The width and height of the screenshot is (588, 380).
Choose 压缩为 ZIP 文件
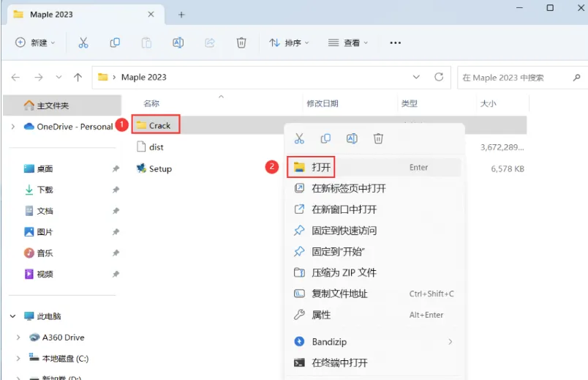(x=374, y=272)
